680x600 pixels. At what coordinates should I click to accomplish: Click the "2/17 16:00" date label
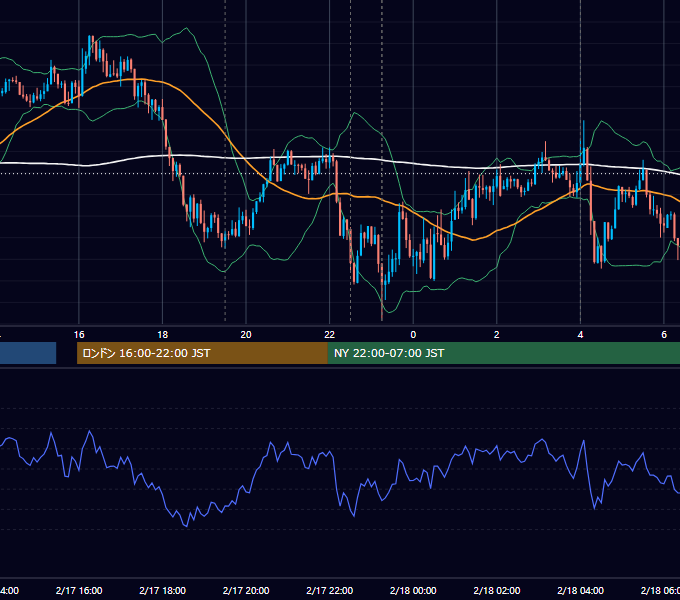click(79, 590)
